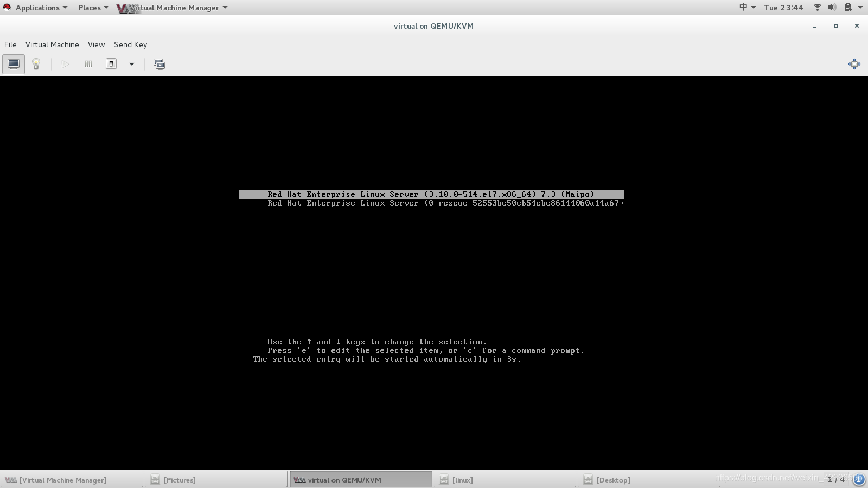Switch to linux taskbar window
Screen dimensions: 868x488
pyautogui.click(x=505, y=479)
